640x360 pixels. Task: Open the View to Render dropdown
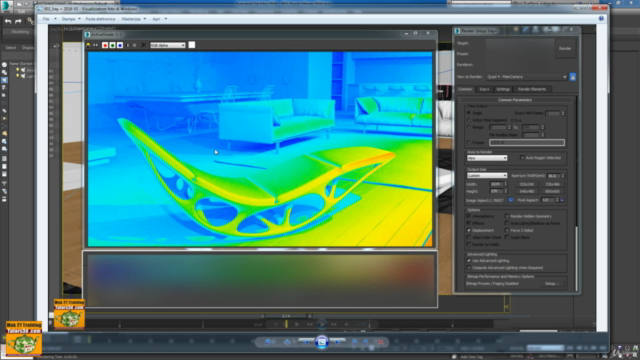[527, 77]
